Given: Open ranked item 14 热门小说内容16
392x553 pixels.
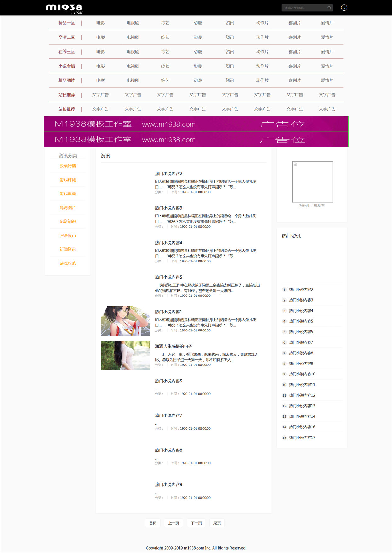Looking at the screenshot, I should (x=302, y=427).
